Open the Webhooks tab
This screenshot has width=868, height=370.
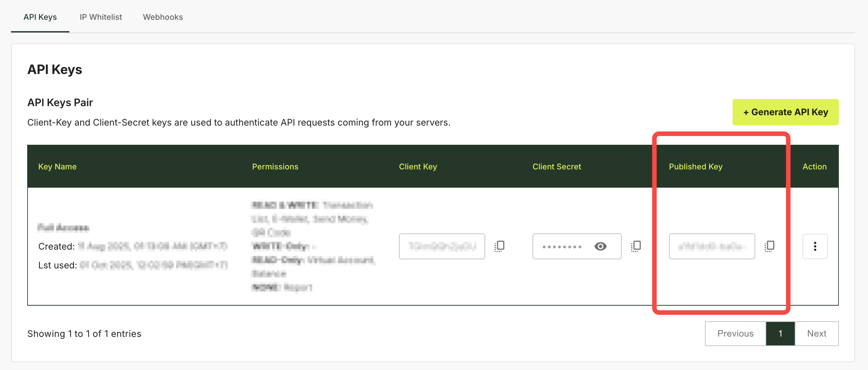coord(163,17)
